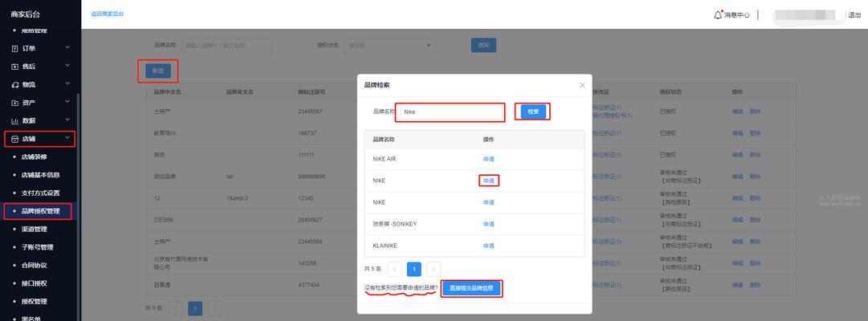Image resolution: width=868 pixels, height=321 pixels.
Task: Click the 消息中心 bell icon
Action: pyautogui.click(x=718, y=14)
